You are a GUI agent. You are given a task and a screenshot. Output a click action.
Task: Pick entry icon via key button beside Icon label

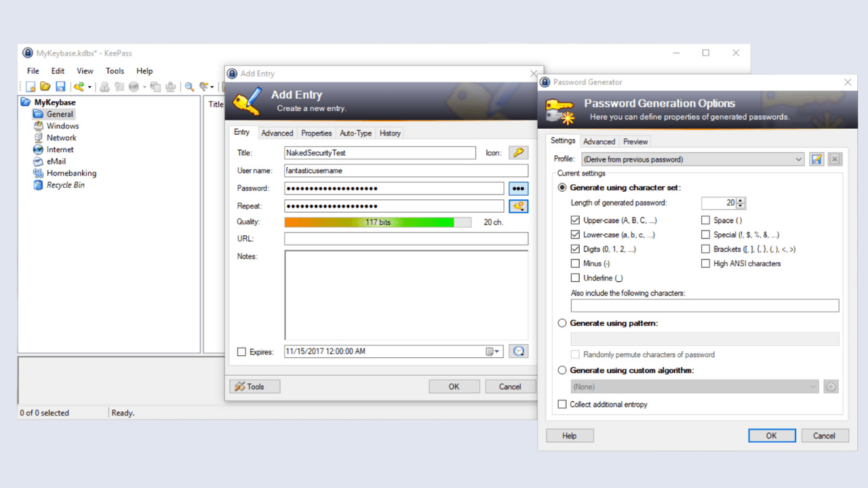518,153
